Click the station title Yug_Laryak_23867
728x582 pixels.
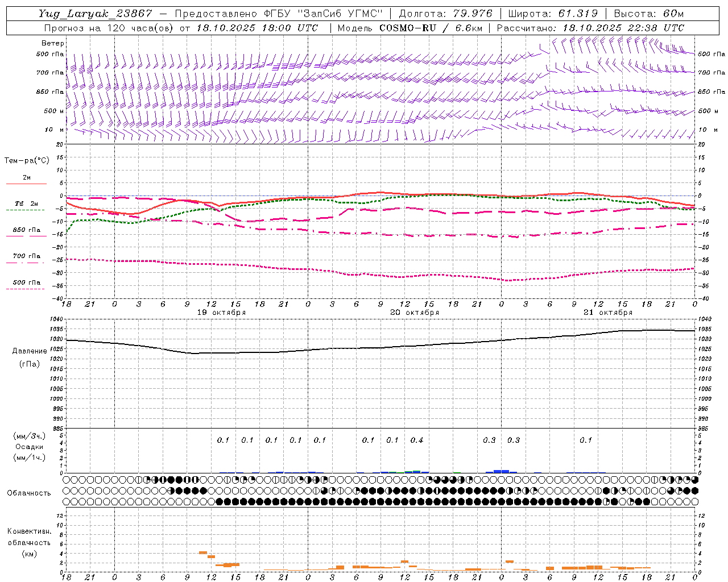pyautogui.click(x=95, y=14)
